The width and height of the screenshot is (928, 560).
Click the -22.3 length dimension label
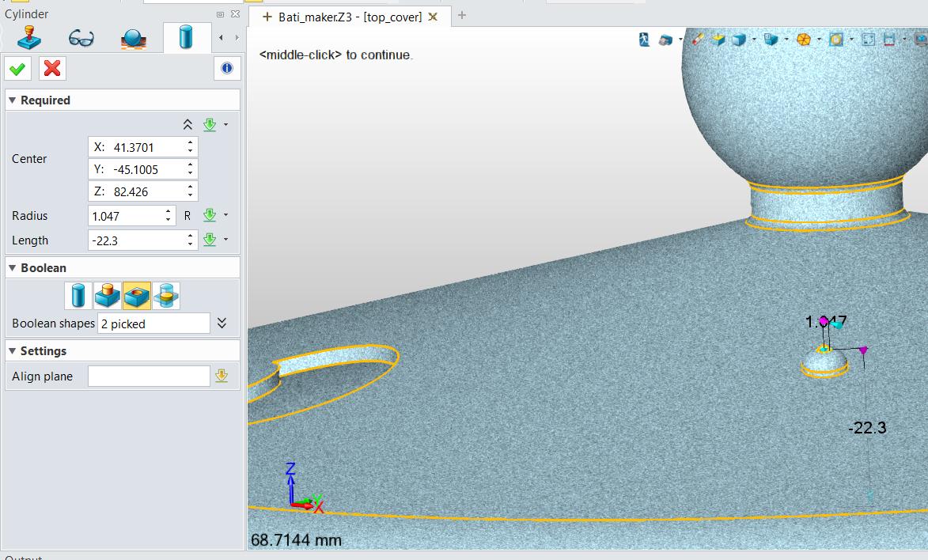867,428
